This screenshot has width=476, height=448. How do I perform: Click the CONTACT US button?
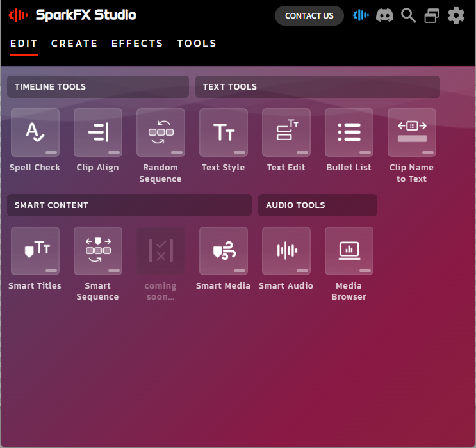point(309,16)
